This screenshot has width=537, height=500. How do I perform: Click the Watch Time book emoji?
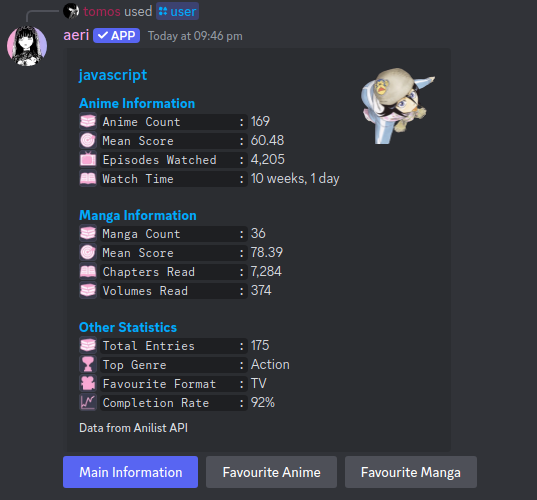pos(88,178)
